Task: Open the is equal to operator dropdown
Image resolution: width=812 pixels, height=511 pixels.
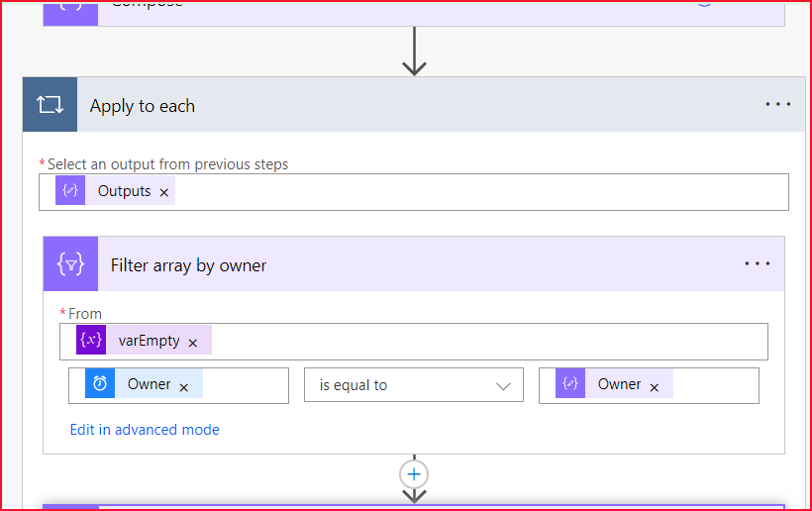Action: pyautogui.click(x=414, y=384)
